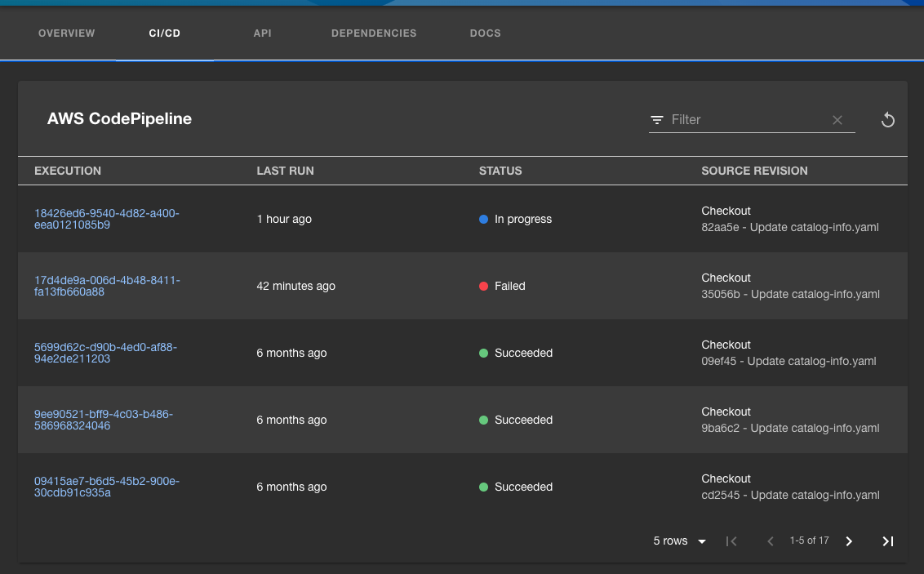Switch to the Overview tab

[67, 33]
